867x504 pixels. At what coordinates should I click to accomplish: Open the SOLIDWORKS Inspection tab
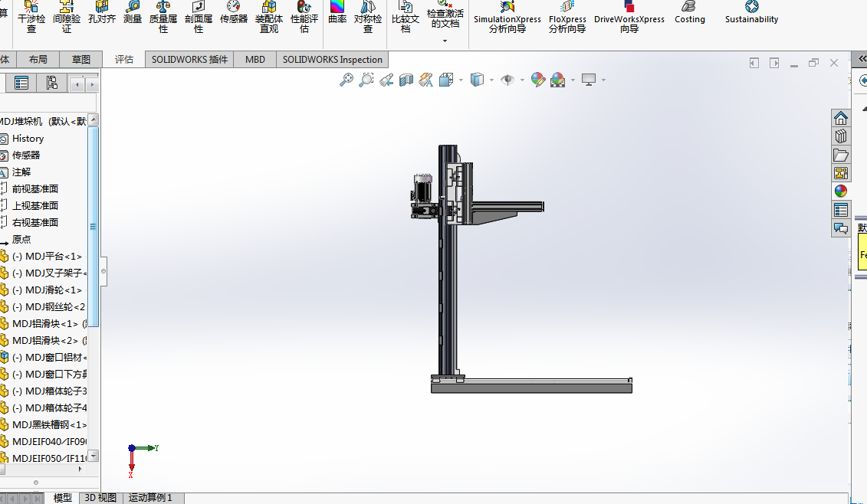coord(333,59)
